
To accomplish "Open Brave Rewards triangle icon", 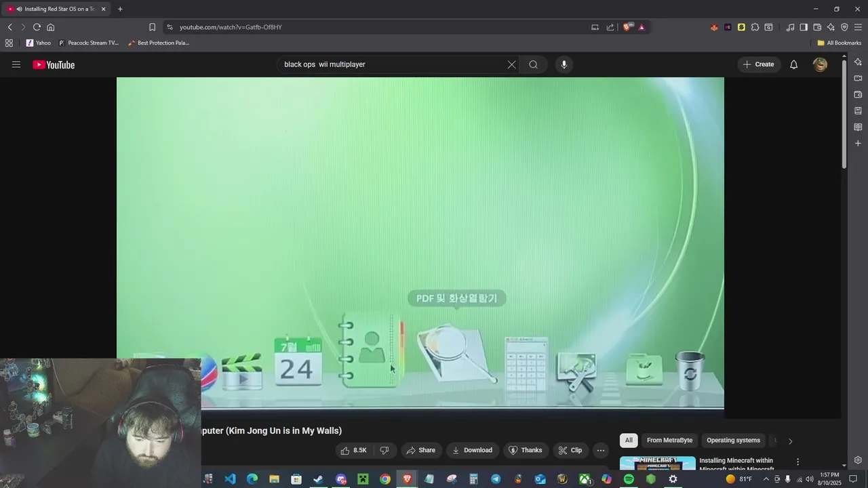I will click(642, 27).
